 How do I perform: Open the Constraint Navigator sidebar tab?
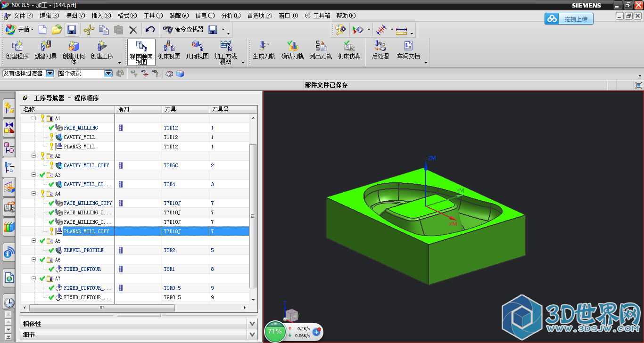click(x=9, y=127)
